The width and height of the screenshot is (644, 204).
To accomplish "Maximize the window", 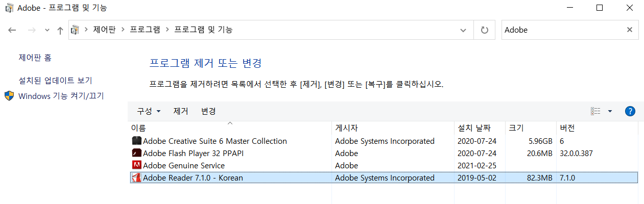I will coord(600,8).
